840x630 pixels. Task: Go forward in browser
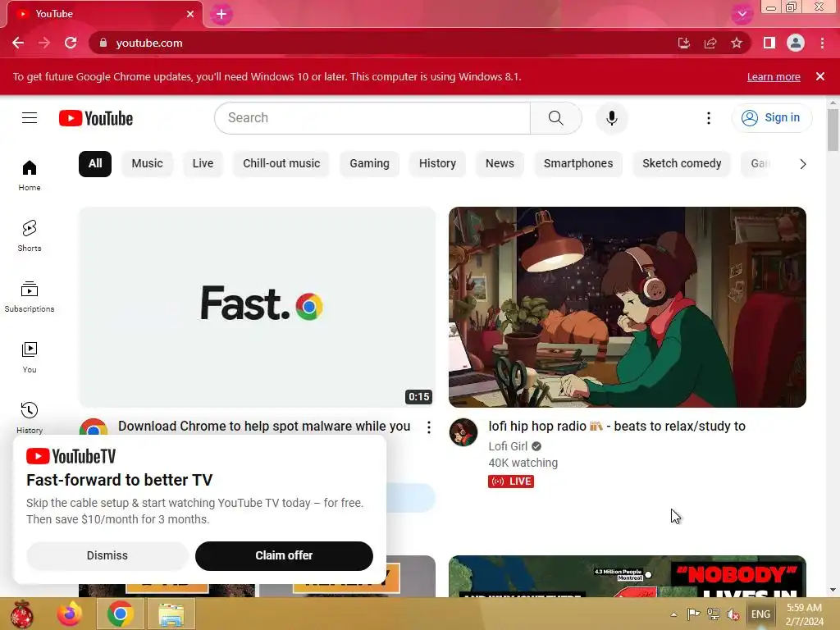pyautogui.click(x=44, y=43)
